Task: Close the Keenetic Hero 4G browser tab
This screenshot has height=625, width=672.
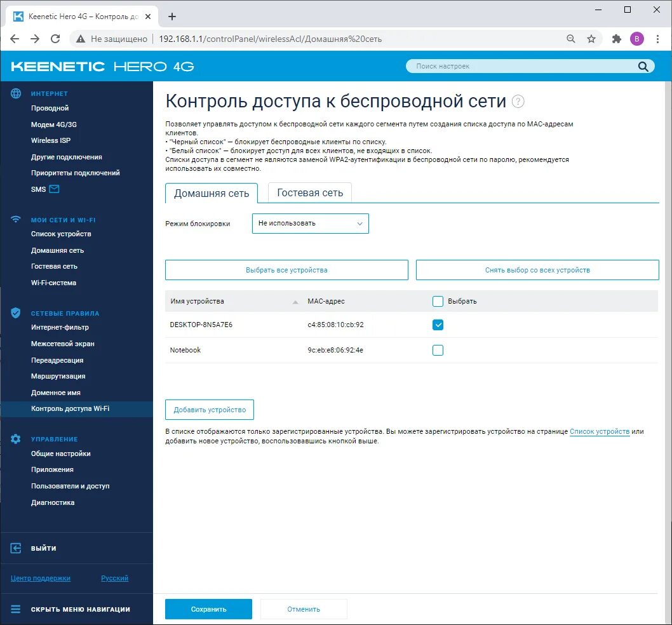Action: 148,17
